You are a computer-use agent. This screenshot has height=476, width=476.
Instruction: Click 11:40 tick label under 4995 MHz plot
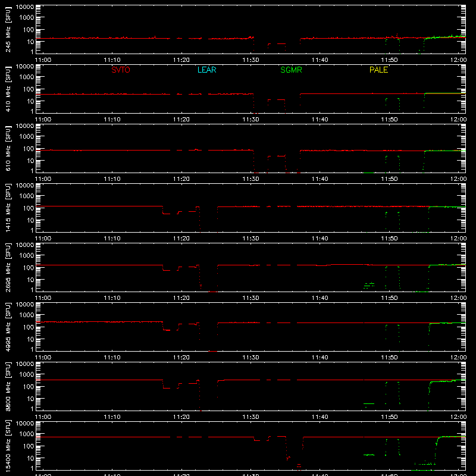coord(320,358)
